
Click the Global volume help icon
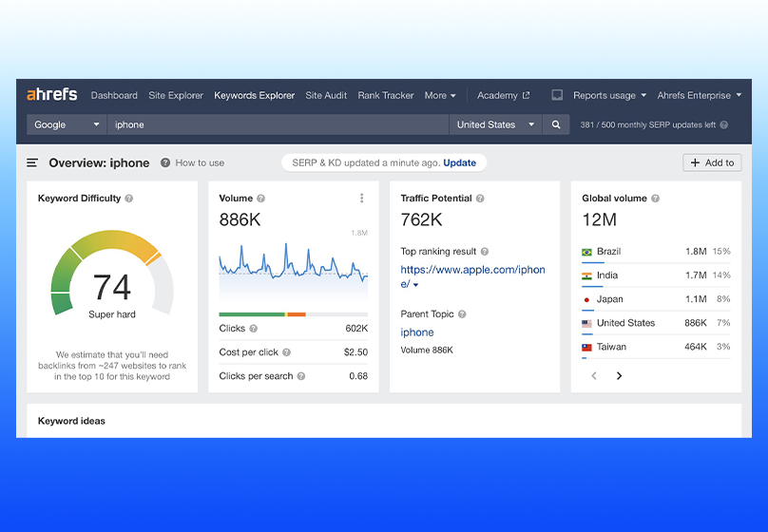click(656, 199)
